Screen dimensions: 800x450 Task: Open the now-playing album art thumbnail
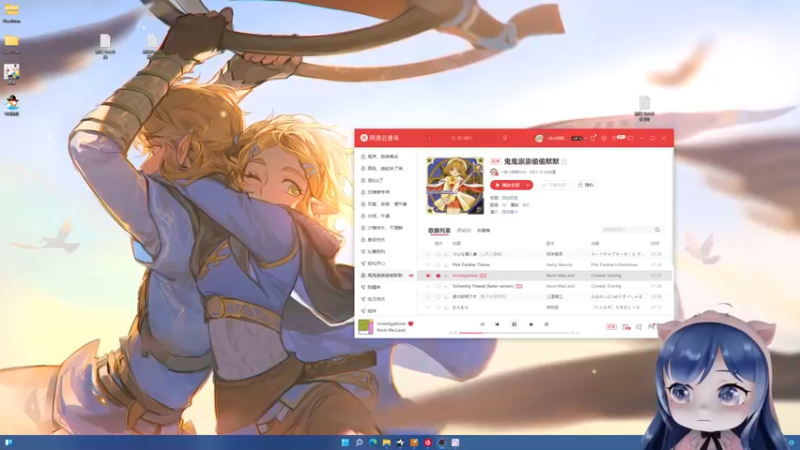pos(366,327)
